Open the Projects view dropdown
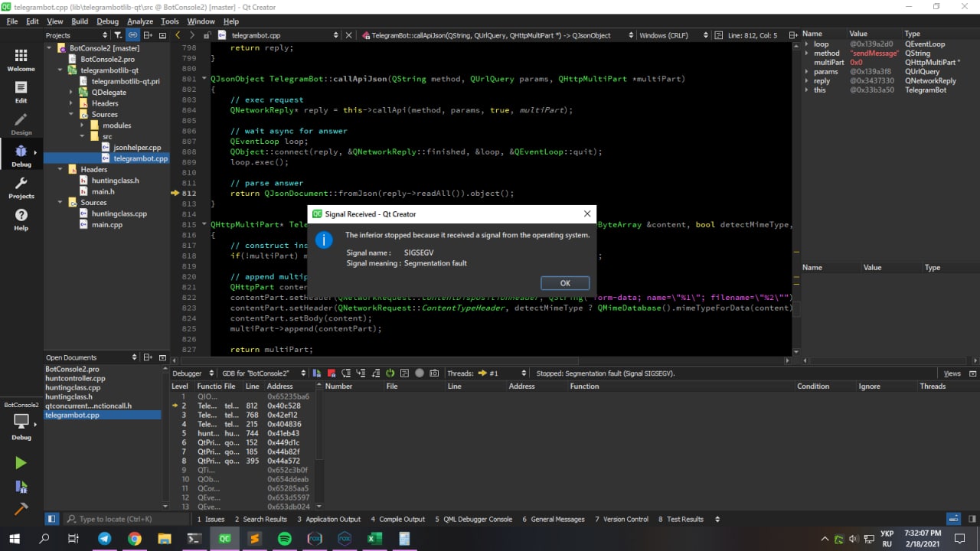This screenshot has width=980, height=551. [77, 35]
